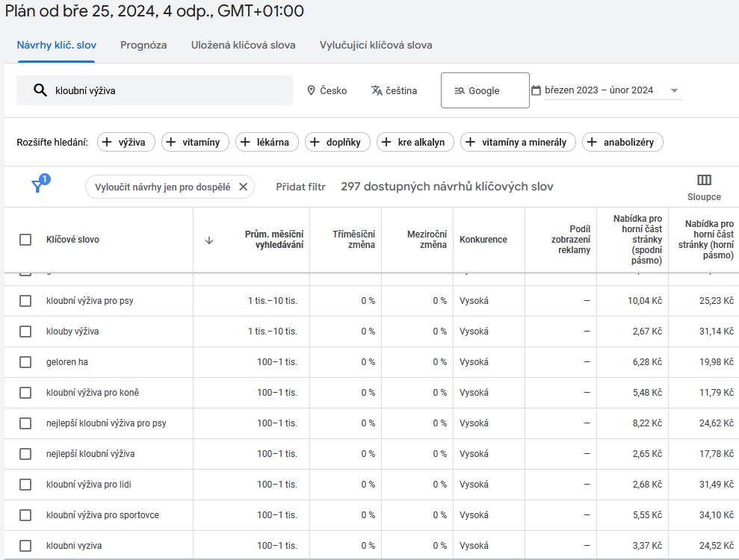Click Nabídka pro horní část (horní pásmo) header

705,240
